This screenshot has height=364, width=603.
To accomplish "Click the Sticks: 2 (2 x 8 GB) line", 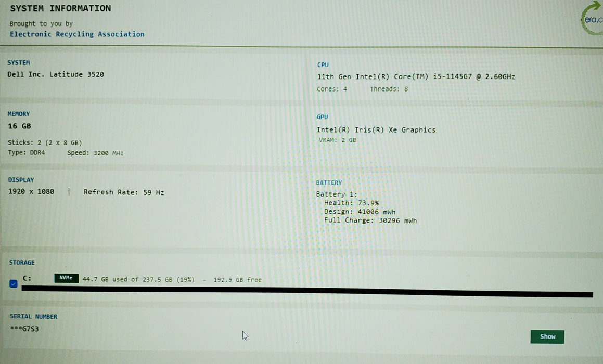I will coord(45,142).
